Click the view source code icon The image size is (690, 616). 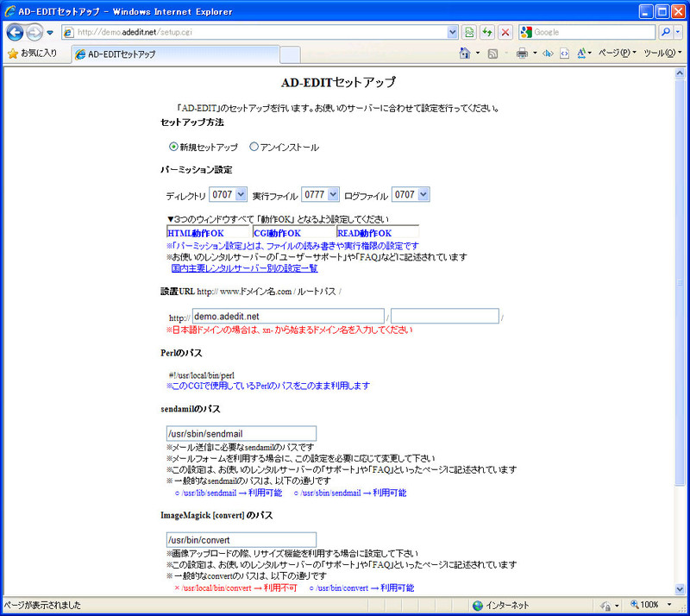(x=564, y=53)
